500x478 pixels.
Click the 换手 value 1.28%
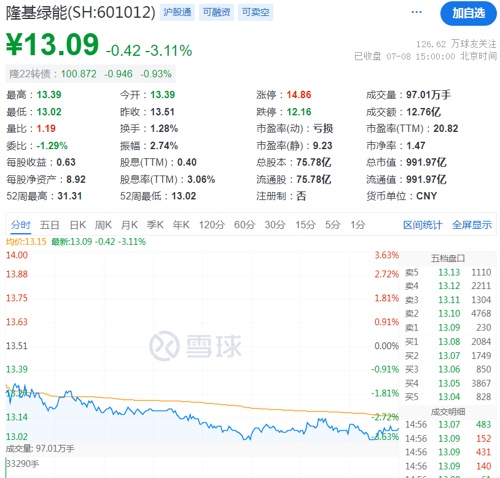pos(164,129)
